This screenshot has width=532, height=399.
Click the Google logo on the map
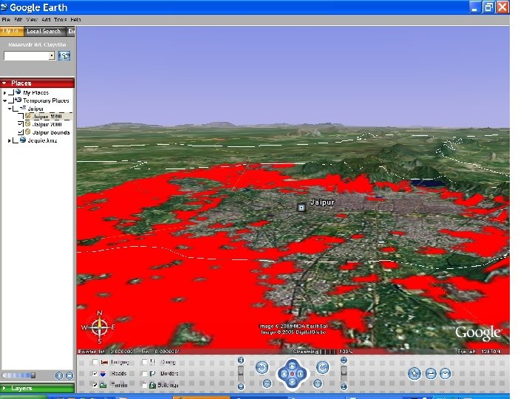tap(478, 332)
